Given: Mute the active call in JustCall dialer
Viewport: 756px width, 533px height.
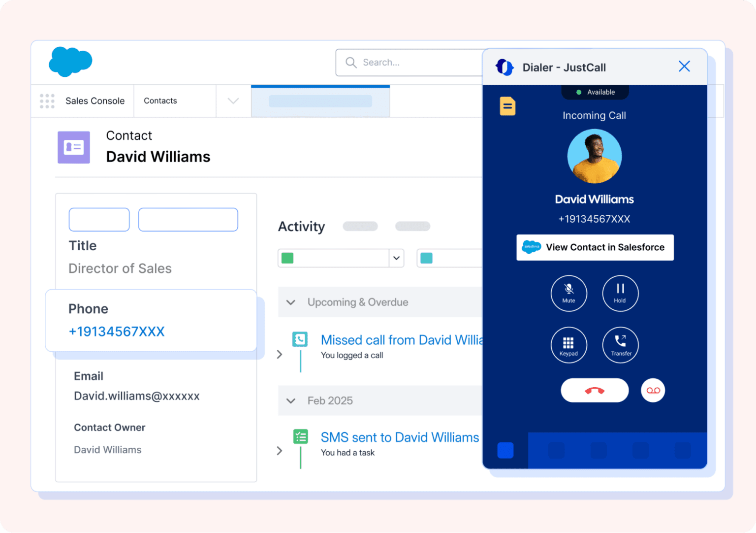Looking at the screenshot, I should (569, 293).
